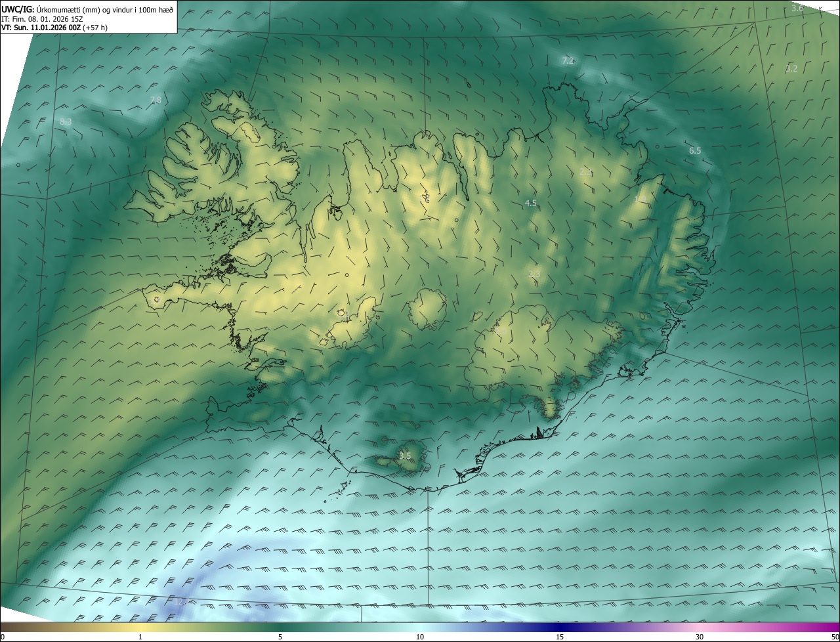The image size is (840, 642).
Task: Click the 7.8 value label
Action: point(156,100)
